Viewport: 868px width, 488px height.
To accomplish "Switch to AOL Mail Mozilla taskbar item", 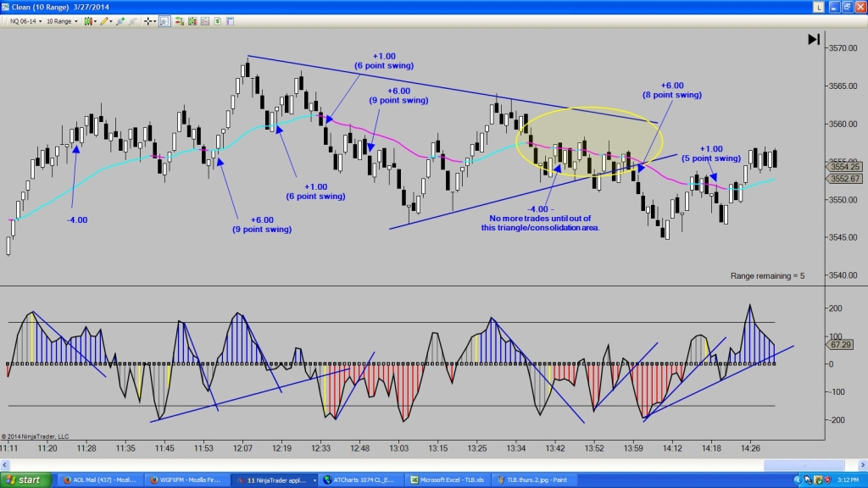I will pos(99,480).
